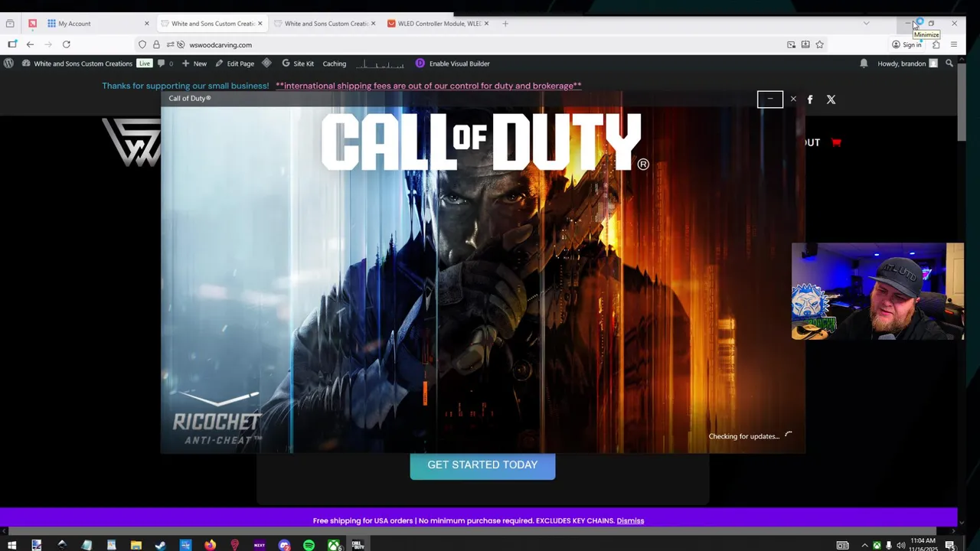This screenshot has height=551, width=980.
Task: Click the browser forward arrow
Action: (47, 44)
